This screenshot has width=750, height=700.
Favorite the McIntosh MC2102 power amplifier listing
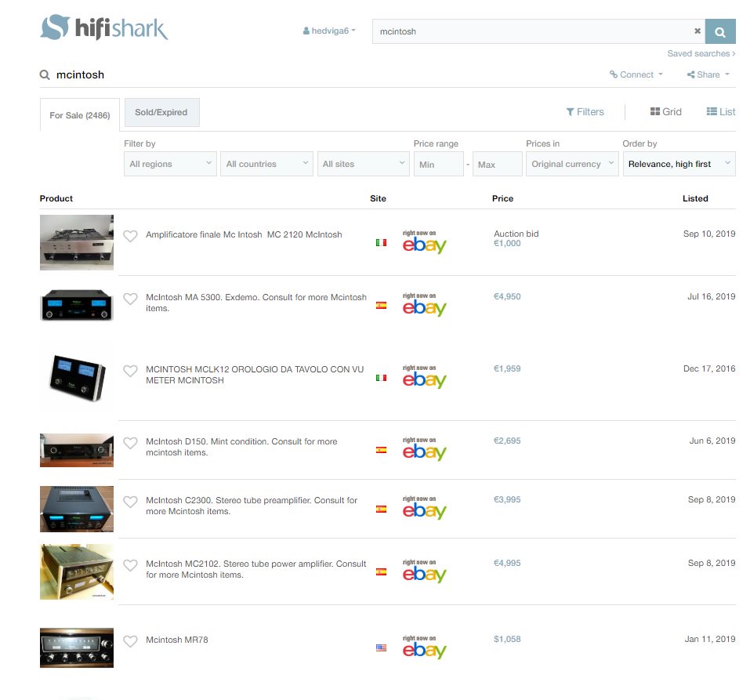[131, 565]
